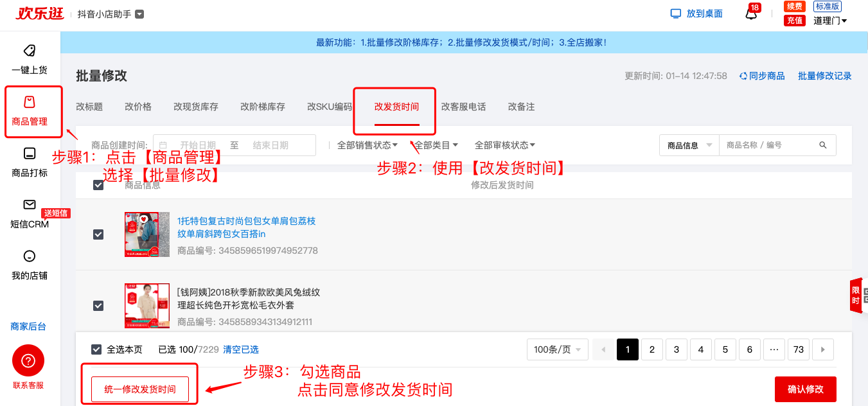
Task: Click the 联系客服 question mark icon
Action: click(28, 361)
